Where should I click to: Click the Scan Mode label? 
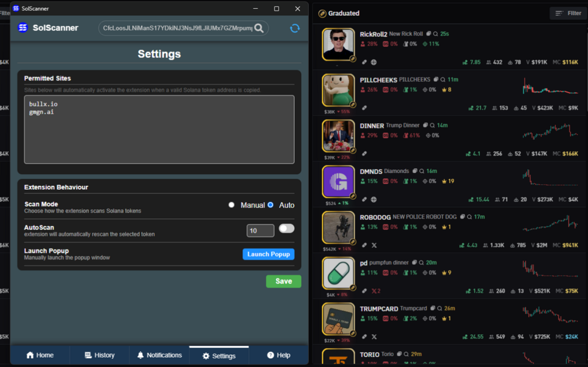click(42, 204)
